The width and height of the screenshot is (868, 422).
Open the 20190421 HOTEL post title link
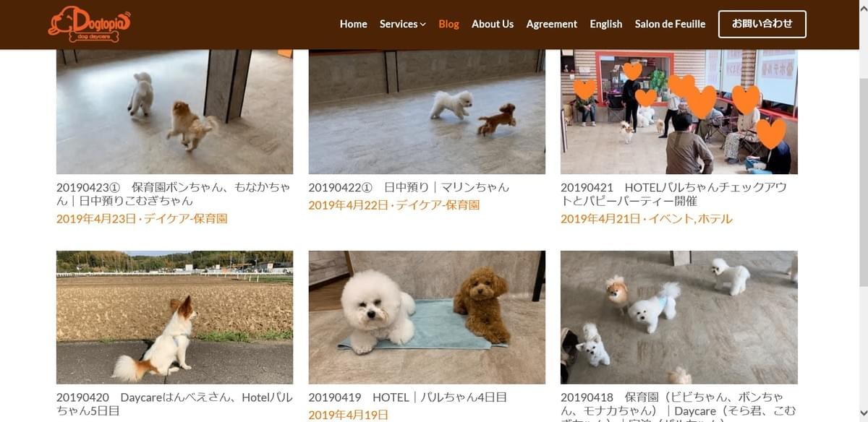[673, 194]
